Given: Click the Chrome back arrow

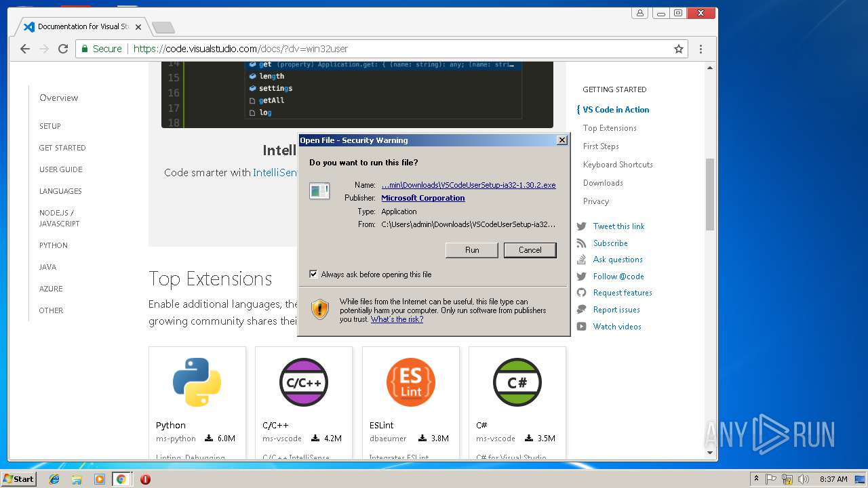Looking at the screenshot, I should point(25,49).
